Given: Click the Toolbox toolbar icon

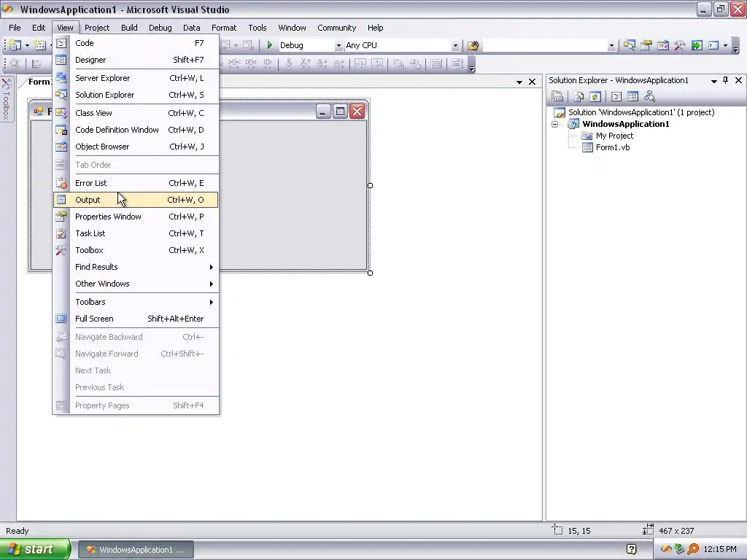Looking at the screenshot, I should tap(679, 45).
